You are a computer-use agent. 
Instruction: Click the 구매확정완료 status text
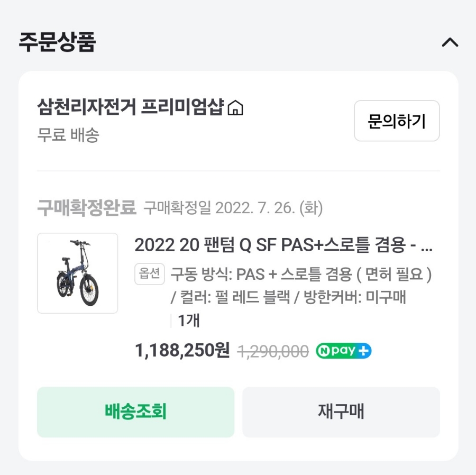[87, 208]
